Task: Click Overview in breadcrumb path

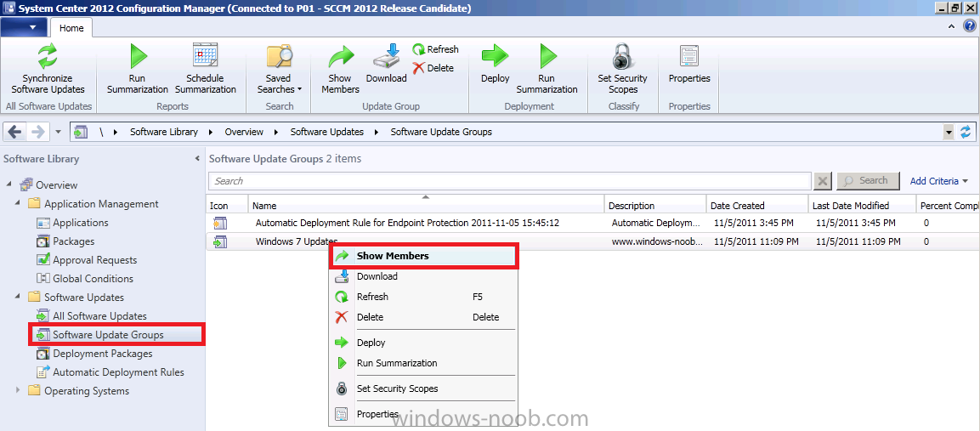Action: pos(244,132)
